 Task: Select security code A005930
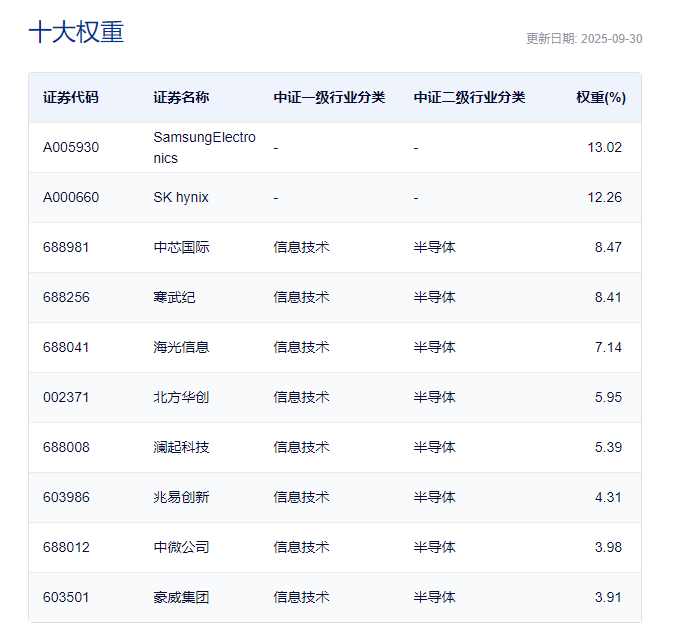tap(71, 147)
